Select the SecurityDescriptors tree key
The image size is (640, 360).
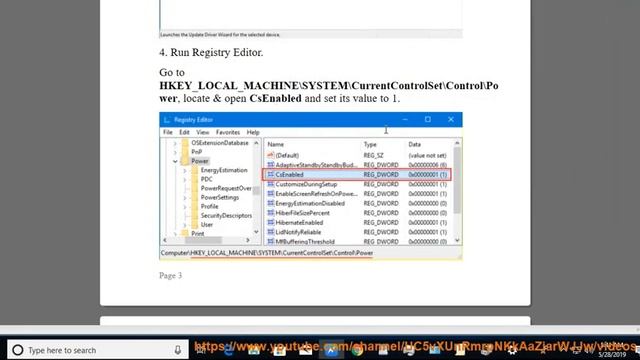click(226, 216)
